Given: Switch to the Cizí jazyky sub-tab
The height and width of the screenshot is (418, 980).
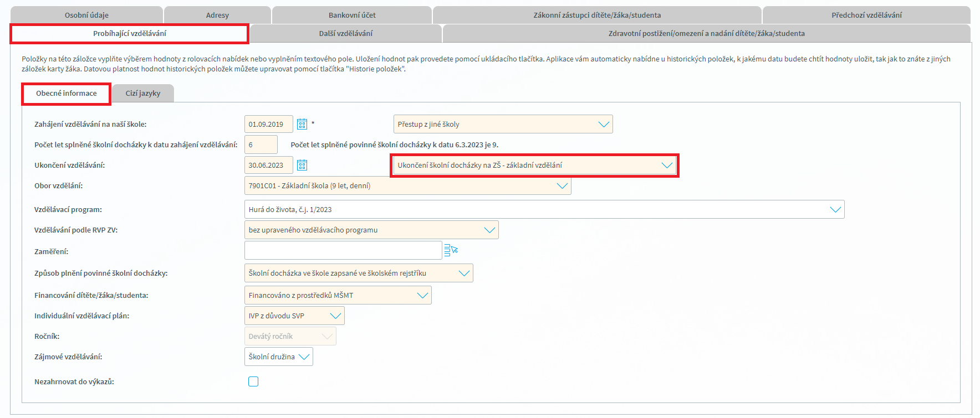Looking at the screenshot, I should pyautogui.click(x=143, y=93).
